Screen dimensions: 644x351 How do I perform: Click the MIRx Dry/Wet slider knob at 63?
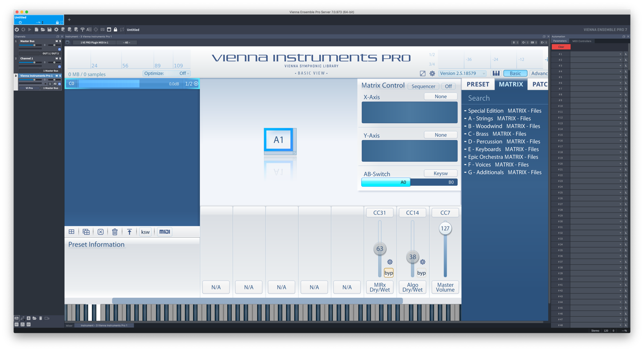point(380,249)
